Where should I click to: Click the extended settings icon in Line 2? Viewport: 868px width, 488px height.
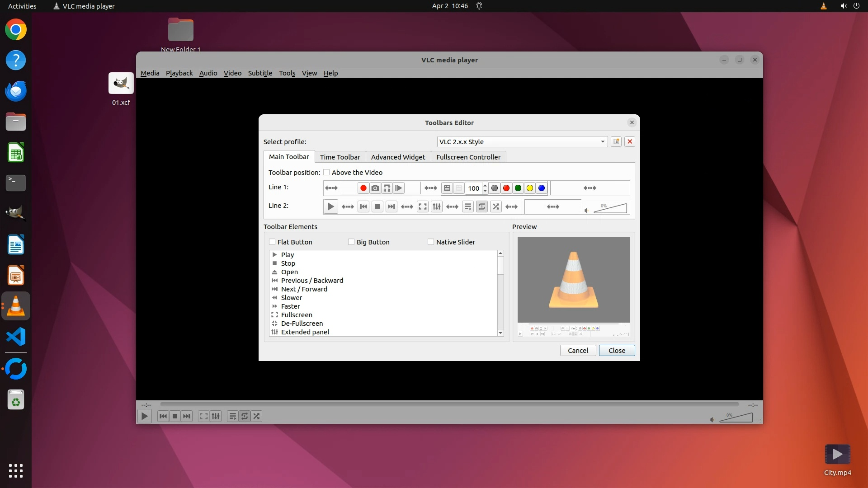tap(437, 206)
